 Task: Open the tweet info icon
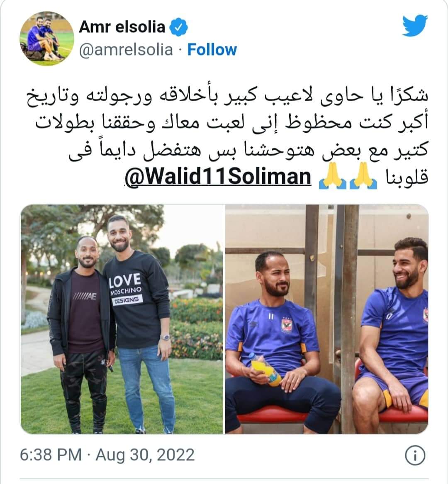(x=415, y=455)
